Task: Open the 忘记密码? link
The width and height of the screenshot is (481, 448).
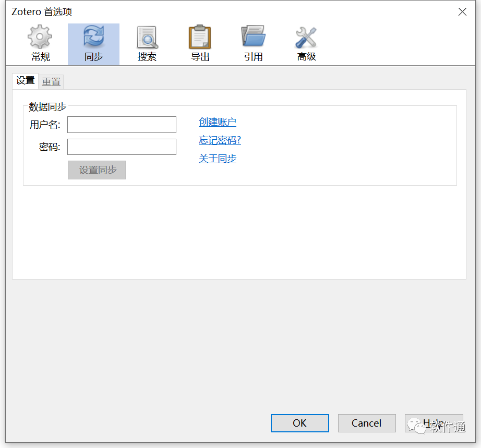Action: tap(220, 140)
